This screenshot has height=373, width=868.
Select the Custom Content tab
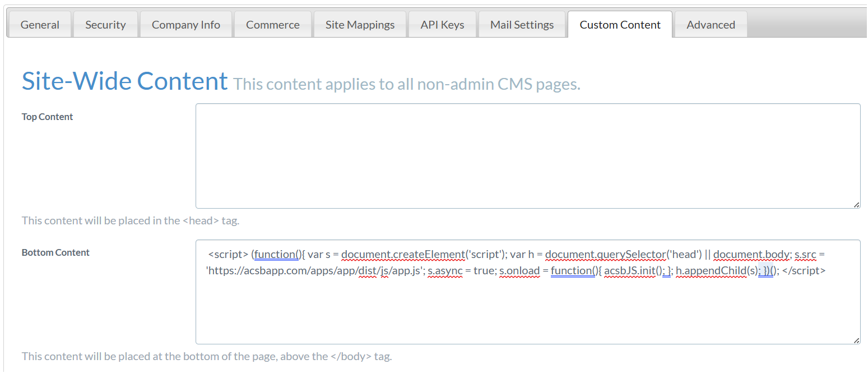click(x=620, y=24)
